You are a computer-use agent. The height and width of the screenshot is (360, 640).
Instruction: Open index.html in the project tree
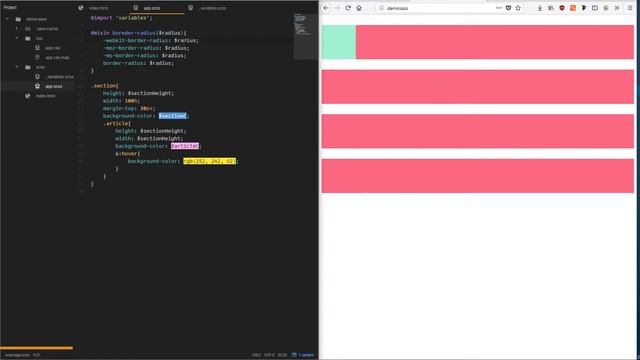click(x=45, y=96)
